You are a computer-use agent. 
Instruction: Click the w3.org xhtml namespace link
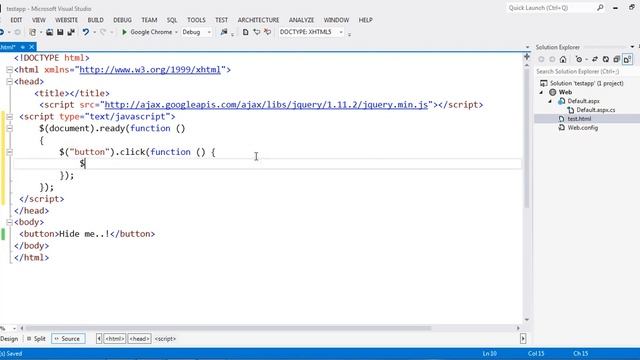pyautogui.click(x=150, y=70)
